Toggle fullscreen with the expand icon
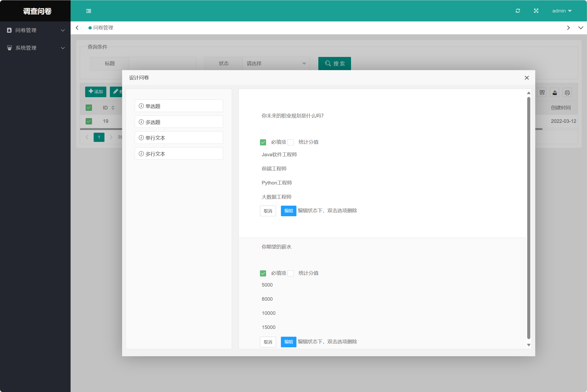 (x=536, y=11)
